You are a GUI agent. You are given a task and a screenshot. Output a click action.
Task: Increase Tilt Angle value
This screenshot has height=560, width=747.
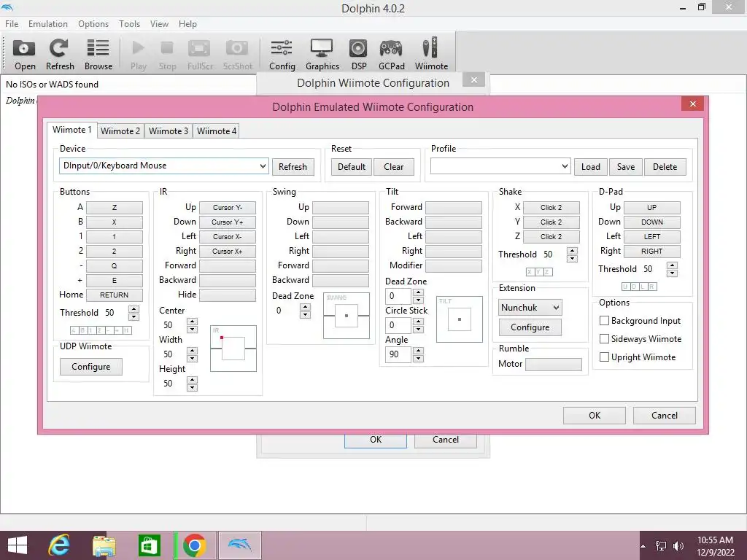tap(418, 351)
